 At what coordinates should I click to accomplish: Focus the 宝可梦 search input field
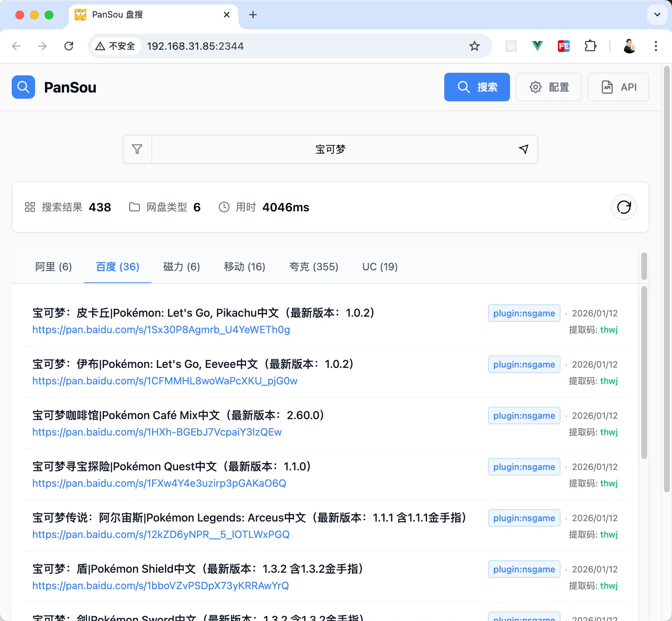coord(331,149)
